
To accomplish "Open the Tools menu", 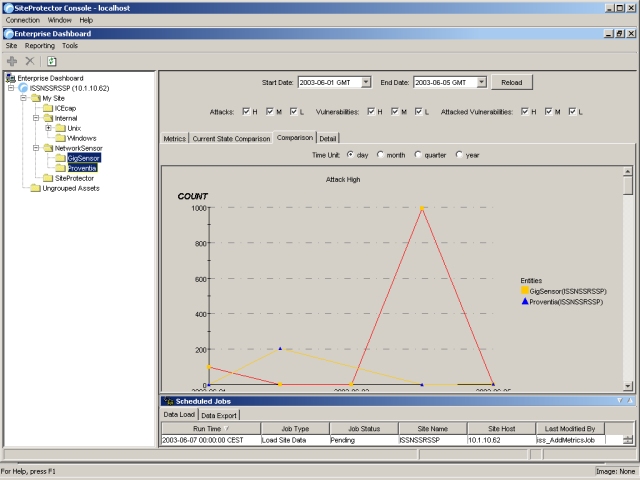I will coord(70,46).
